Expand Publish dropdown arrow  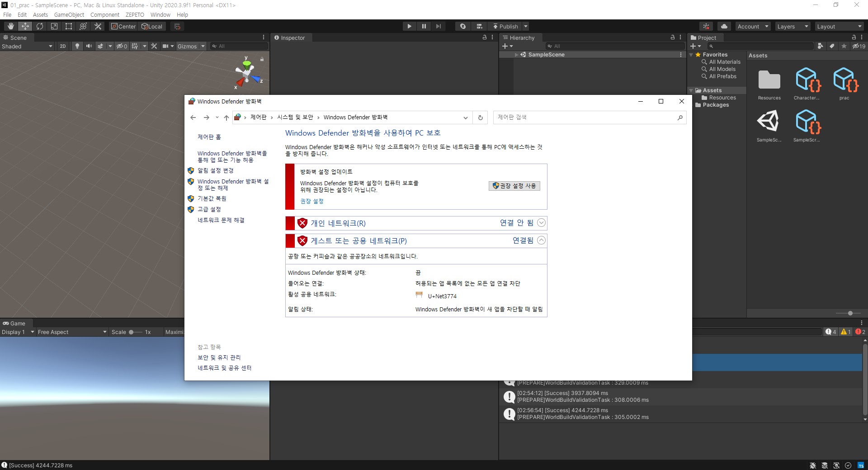pos(526,26)
